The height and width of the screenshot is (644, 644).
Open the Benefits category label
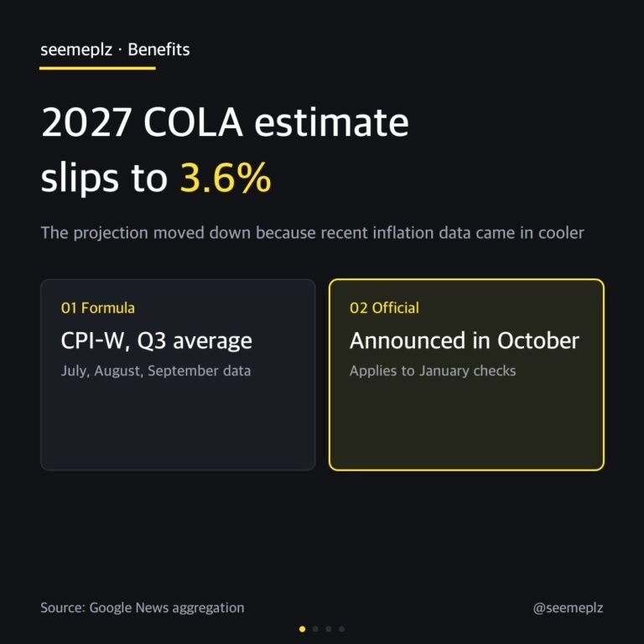click(158, 49)
